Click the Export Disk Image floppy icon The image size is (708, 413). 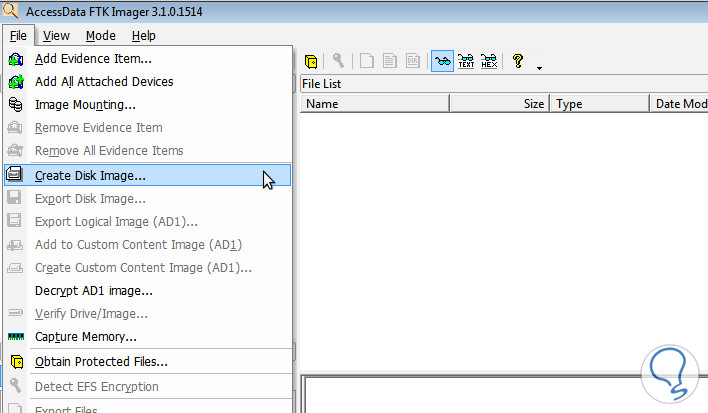click(14, 197)
